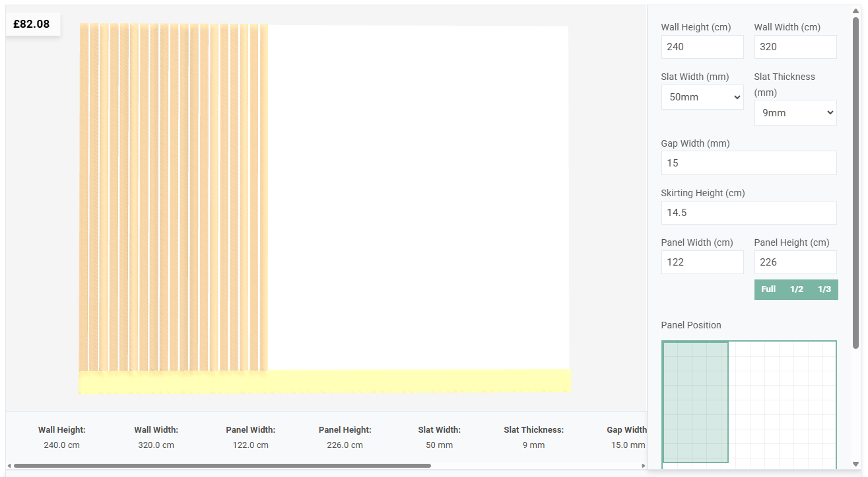The image size is (868, 477).
Task: Switch to 1/3 panel height
Action: (x=824, y=289)
